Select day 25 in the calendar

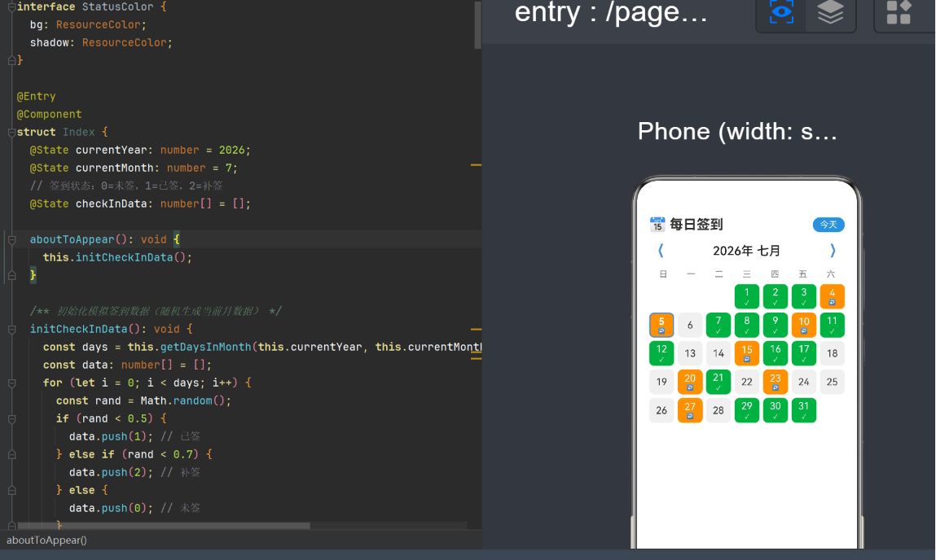(x=832, y=382)
